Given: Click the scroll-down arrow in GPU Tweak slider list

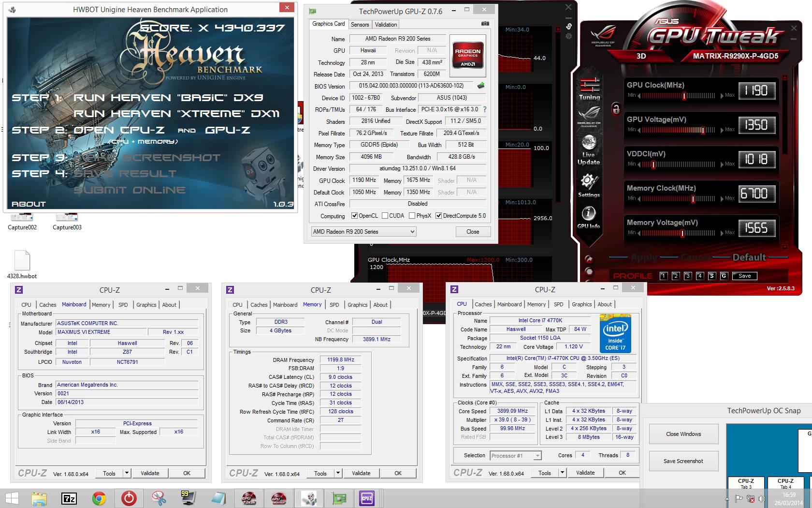Looking at the screenshot, I should (784, 247).
